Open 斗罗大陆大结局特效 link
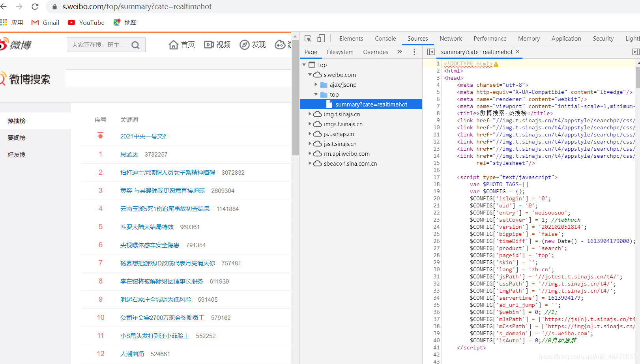 [x=147, y=227]
